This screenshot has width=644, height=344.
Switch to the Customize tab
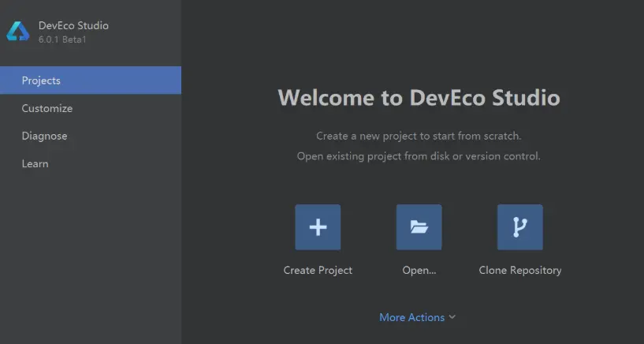pyautogui.click(x=47, y=108)
